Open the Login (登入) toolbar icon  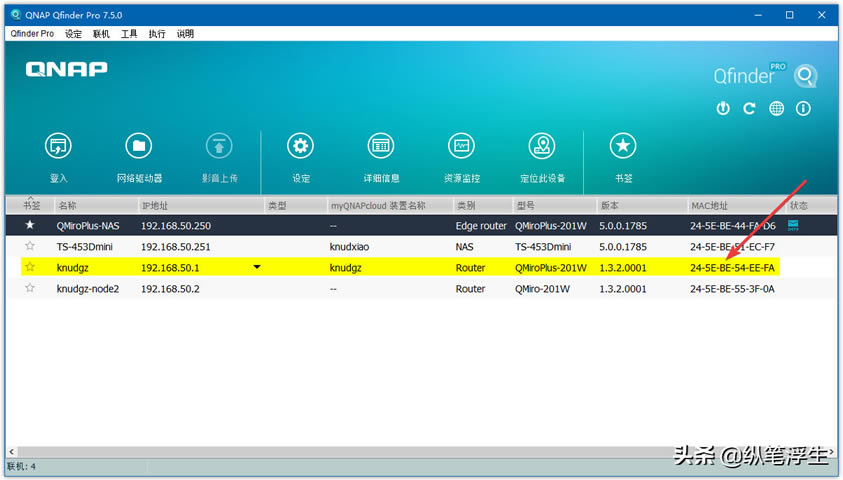pos(58,146)
